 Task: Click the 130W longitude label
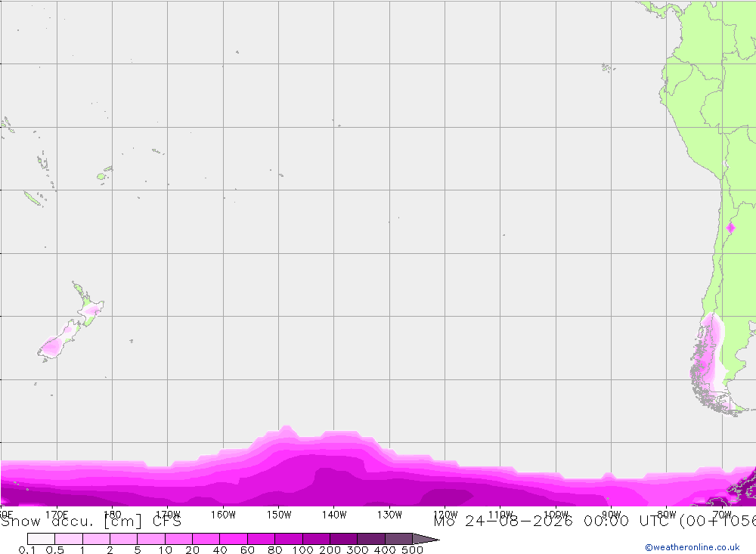pos(389,515)
